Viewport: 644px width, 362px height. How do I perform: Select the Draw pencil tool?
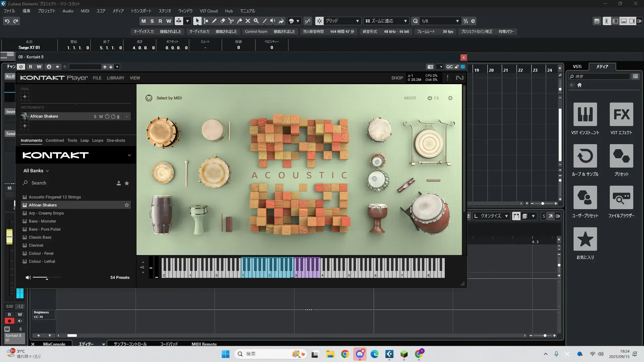(214, 21)
